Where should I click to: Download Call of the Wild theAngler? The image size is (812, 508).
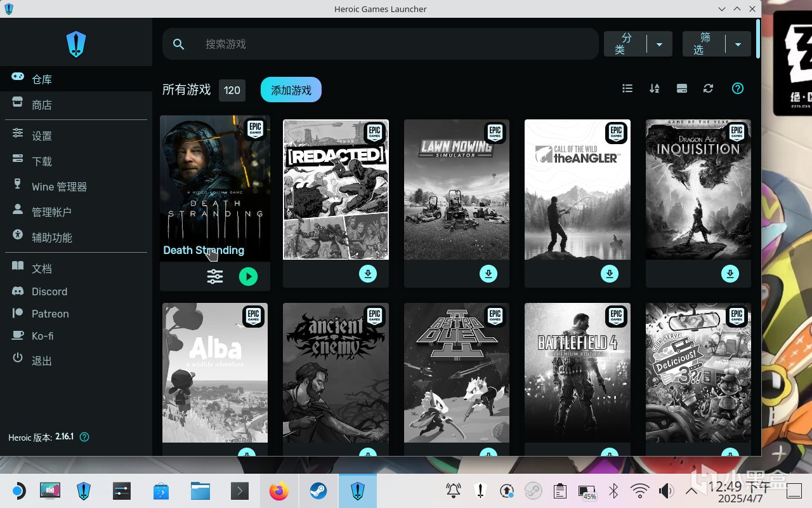pos(610,274)
